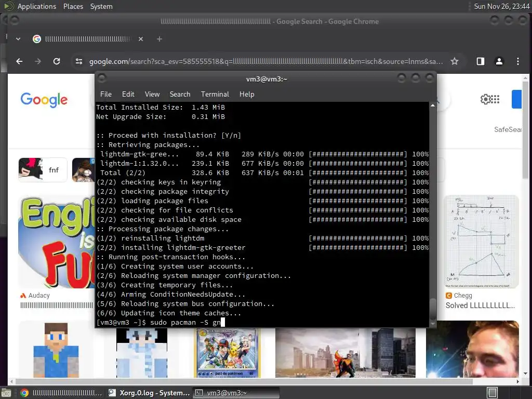Open Chrome side panel
Viewport: 532px width, 399px height.
tap(481, 61)
